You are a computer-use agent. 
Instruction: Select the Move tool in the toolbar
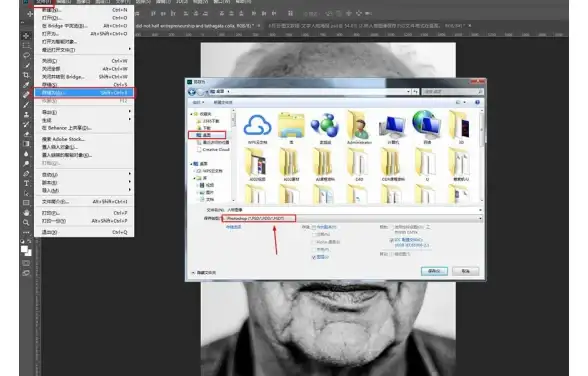[x=26, y=36]
